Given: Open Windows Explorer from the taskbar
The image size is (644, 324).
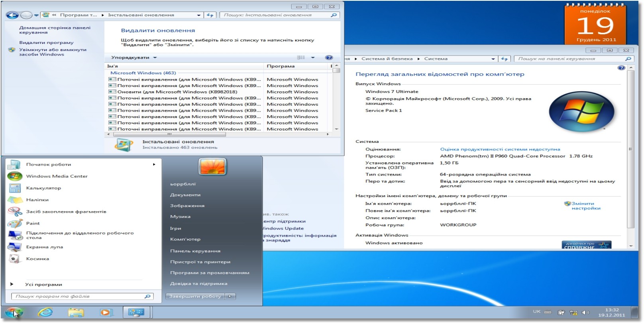Looking at the screenshot, I should click(x=76, y=312).
